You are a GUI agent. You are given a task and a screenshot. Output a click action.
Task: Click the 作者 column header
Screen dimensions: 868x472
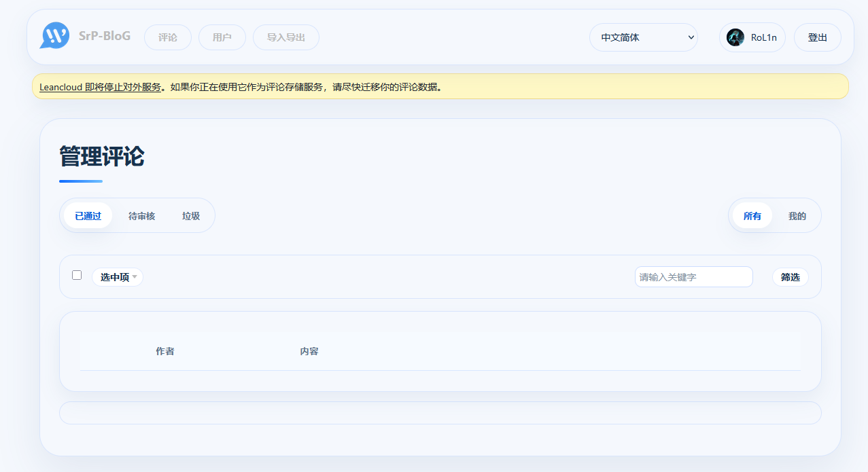coord(165,351)
